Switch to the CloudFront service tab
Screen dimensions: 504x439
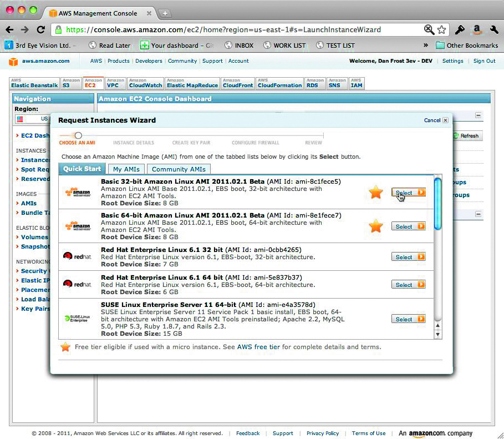(238, 83)
